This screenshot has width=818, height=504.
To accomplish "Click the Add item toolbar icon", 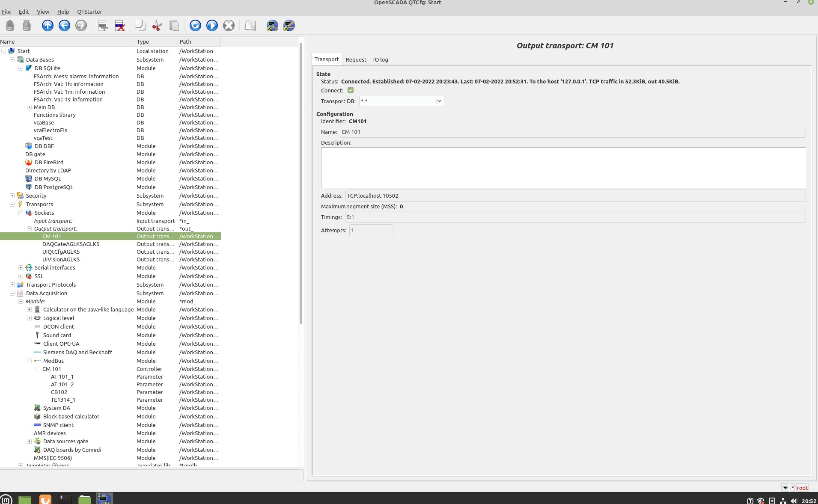I will click(x=103, y=26).
